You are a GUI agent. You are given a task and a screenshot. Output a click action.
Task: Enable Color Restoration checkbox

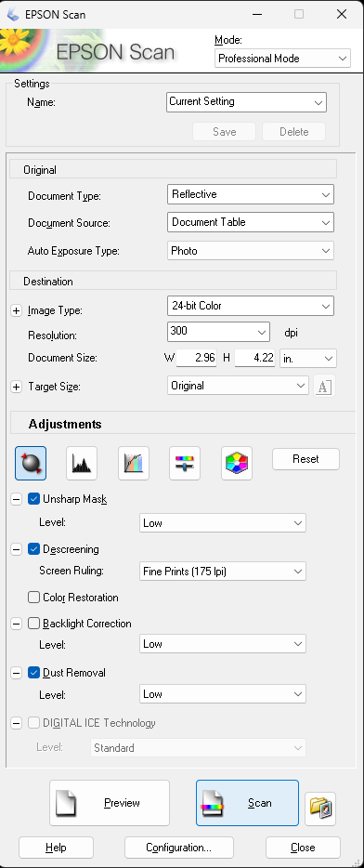[34, 598]
